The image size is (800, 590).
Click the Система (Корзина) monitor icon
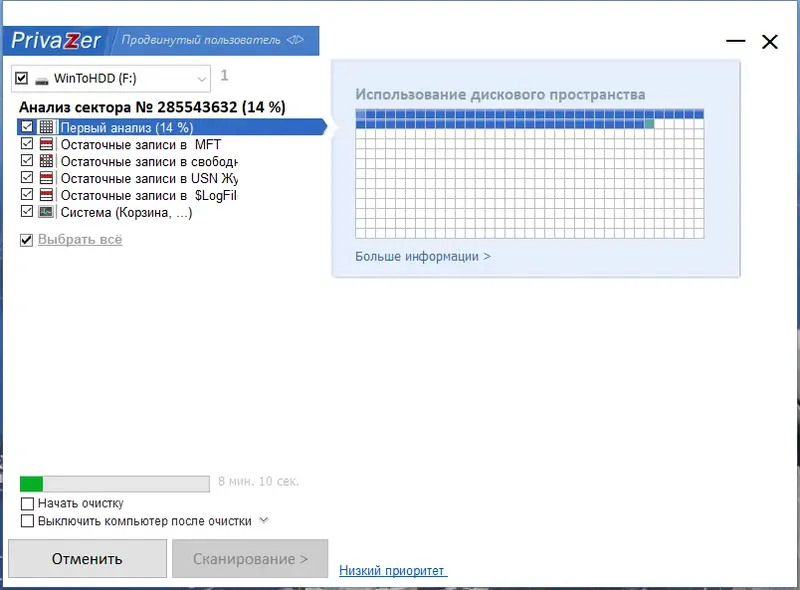(46, 211)
